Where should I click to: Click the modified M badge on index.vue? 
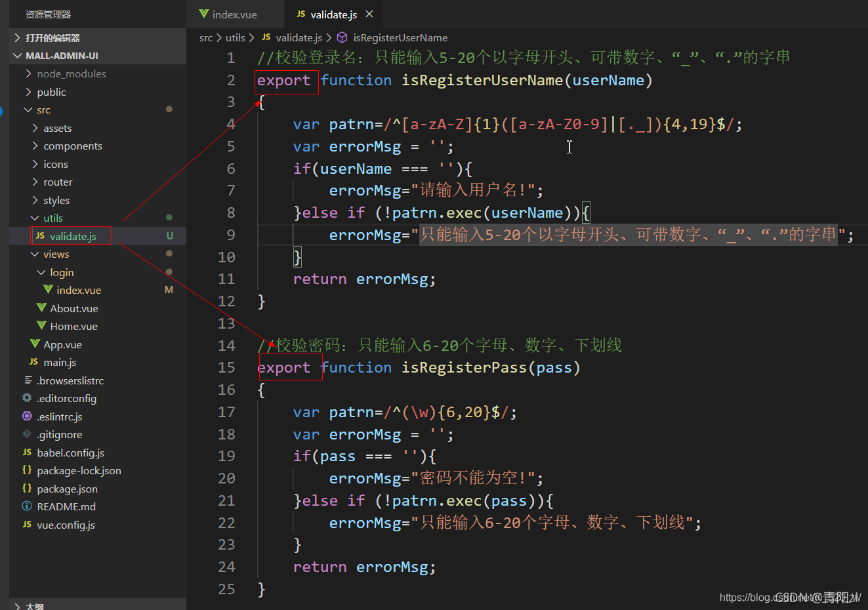click(x=169, y=290)
